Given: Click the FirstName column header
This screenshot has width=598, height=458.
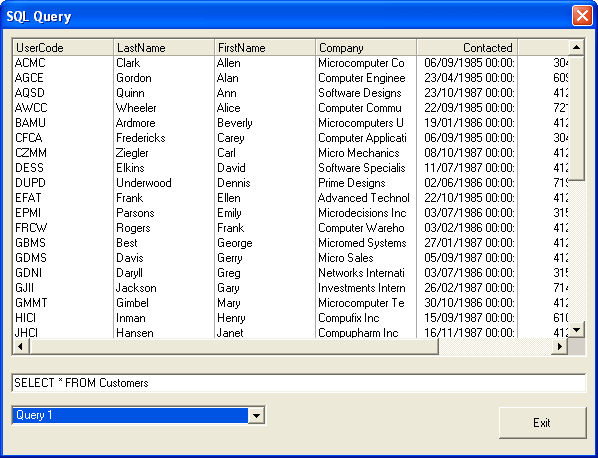Looking at the screenshot, I should click(x=265, y=48).
